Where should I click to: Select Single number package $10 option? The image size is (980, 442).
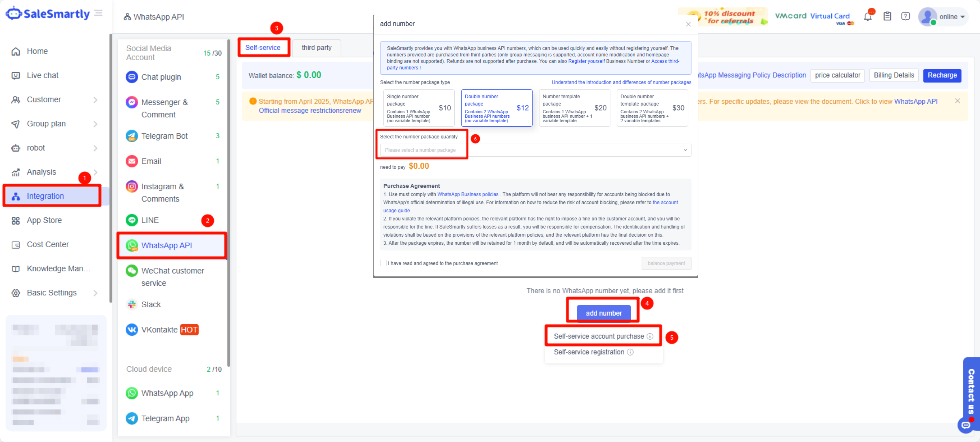click(419, 108)
